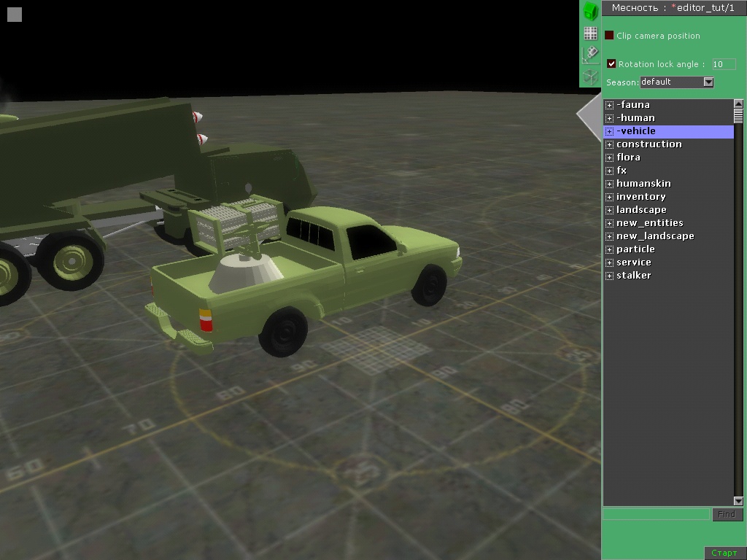Select the stalker category label
This screenshot has width=747, height=560.
coord(634,275)
